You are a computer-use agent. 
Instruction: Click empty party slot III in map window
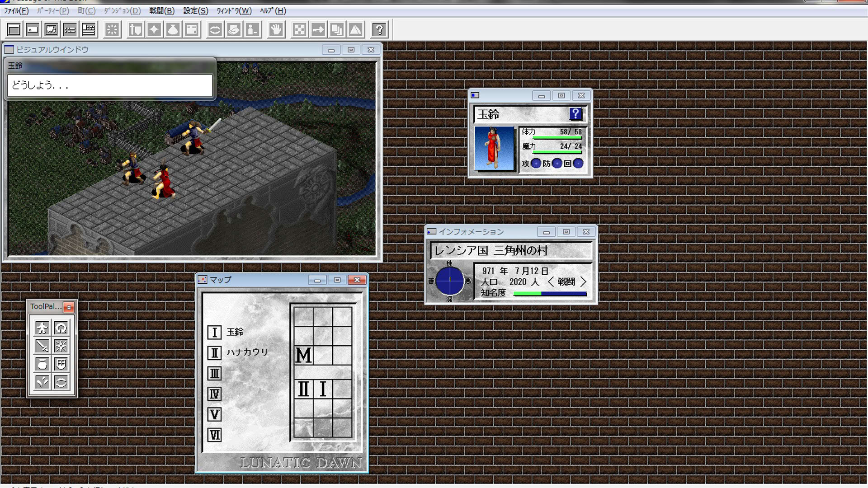pyautogui.click(x=214, y=373)
